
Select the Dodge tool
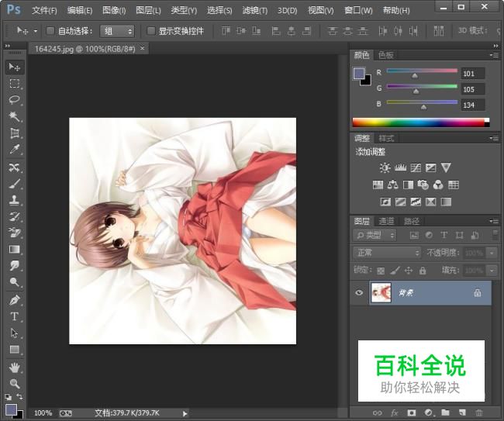tap(15, 282)
